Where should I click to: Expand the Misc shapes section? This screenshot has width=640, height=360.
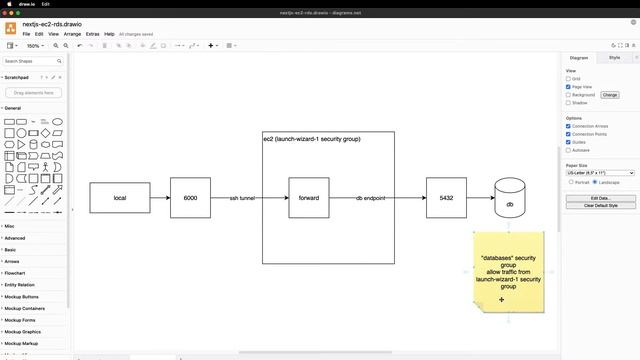9,226
